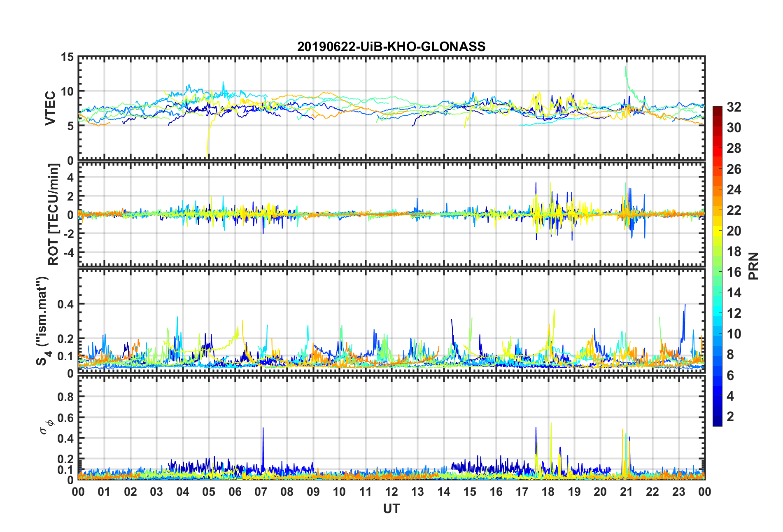Click the x-axis hour tick label 21
This screenshot has width=783, height=532.
pos(627,492)
